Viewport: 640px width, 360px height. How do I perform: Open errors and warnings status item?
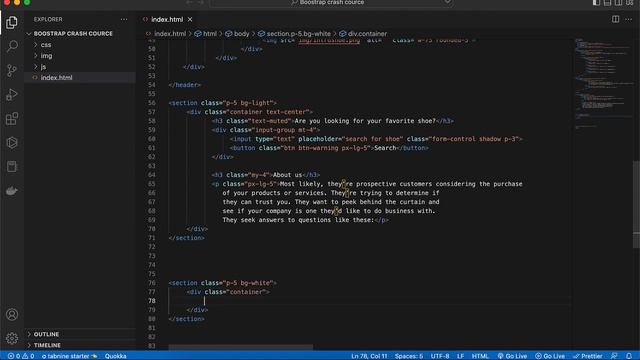click(x=21, y=356)
